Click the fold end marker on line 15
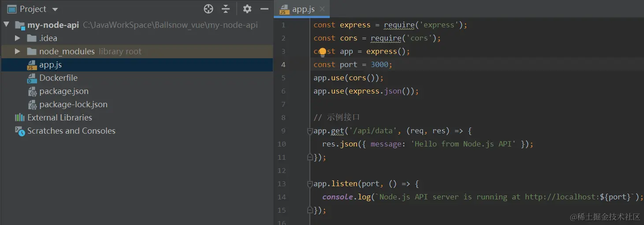 point(310,210)
